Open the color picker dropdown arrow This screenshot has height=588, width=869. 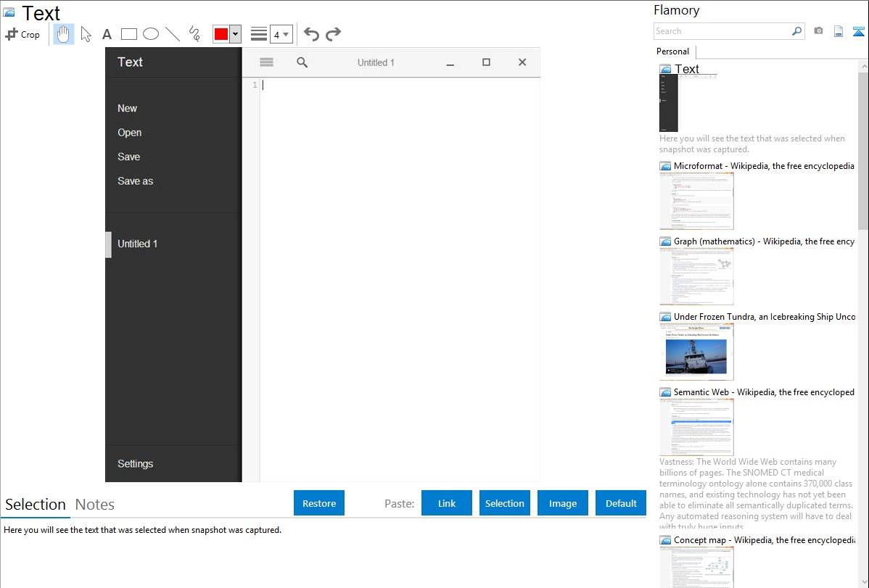pyautogui.click(x=235, y=34)
